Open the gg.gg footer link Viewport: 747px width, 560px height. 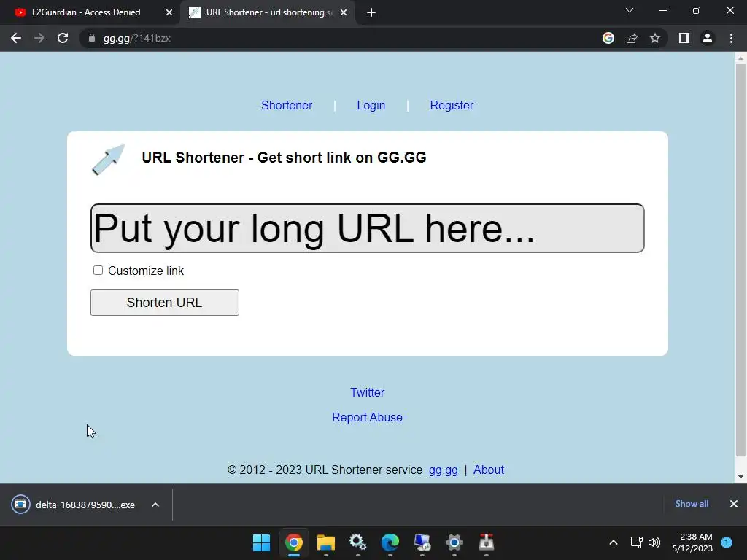443,470
